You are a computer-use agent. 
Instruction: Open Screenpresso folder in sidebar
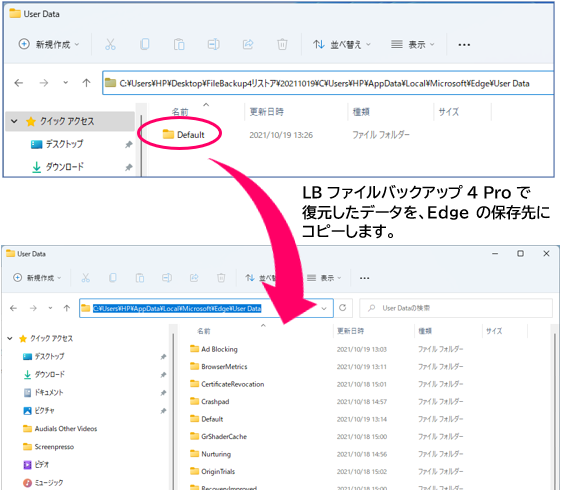(x=48, y=447)
